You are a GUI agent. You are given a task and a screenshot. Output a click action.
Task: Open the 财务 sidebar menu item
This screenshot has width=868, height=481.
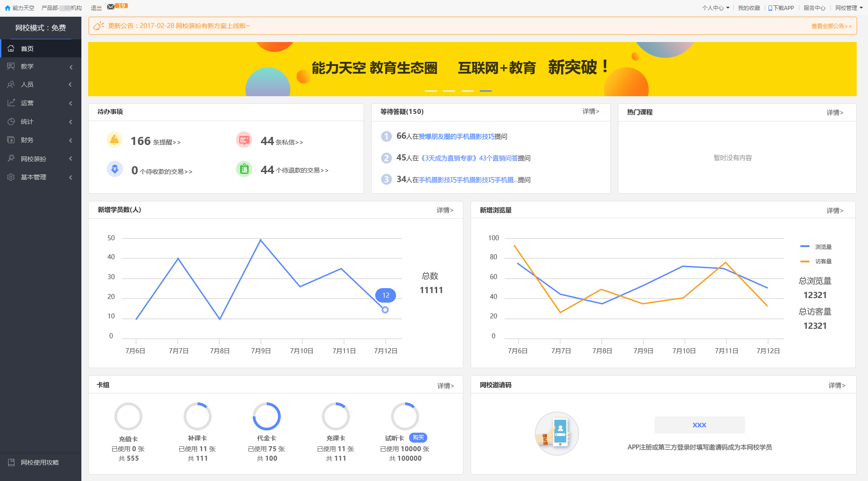pos(40,140)
